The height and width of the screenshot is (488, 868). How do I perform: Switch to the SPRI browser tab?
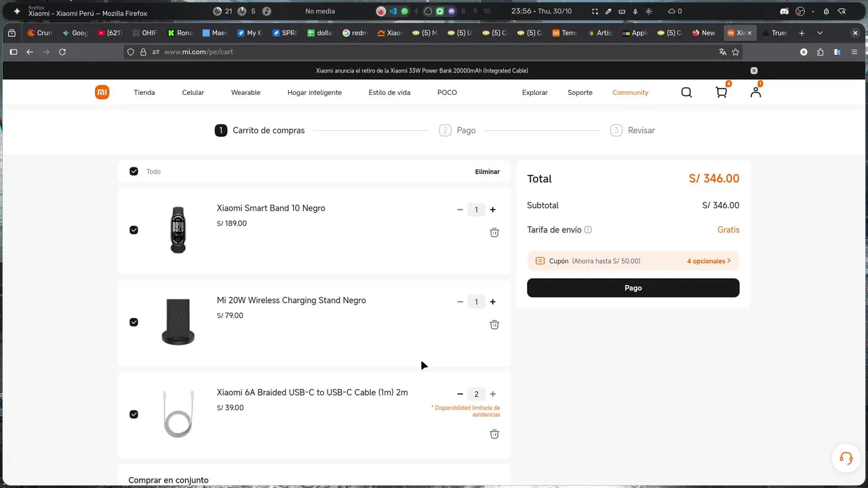click(285, 33)
